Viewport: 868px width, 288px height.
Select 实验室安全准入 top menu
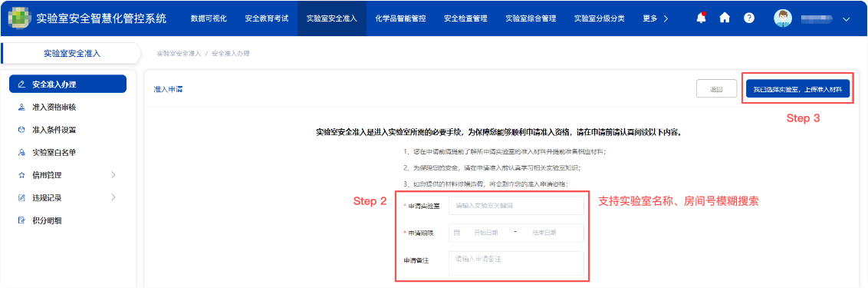331,18
